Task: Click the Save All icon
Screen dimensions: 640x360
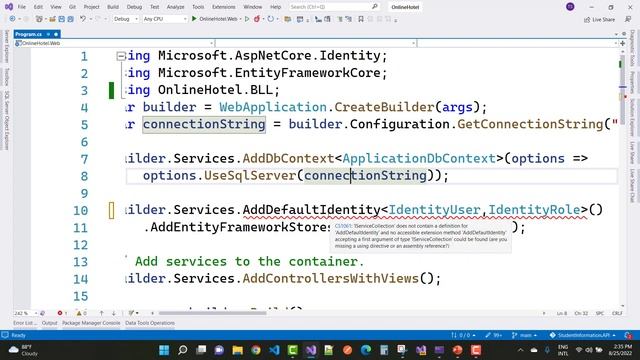Action: click(x=71, y=19)
